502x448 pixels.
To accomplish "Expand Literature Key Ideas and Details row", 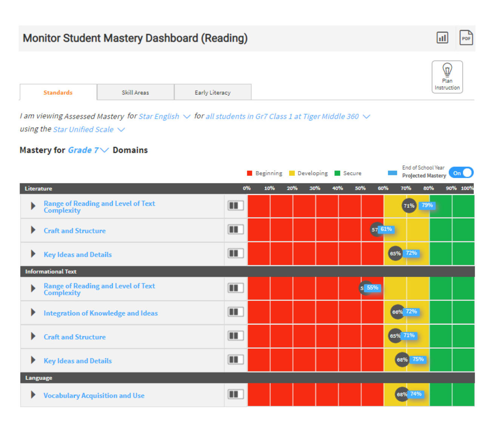I will point(33,254).
